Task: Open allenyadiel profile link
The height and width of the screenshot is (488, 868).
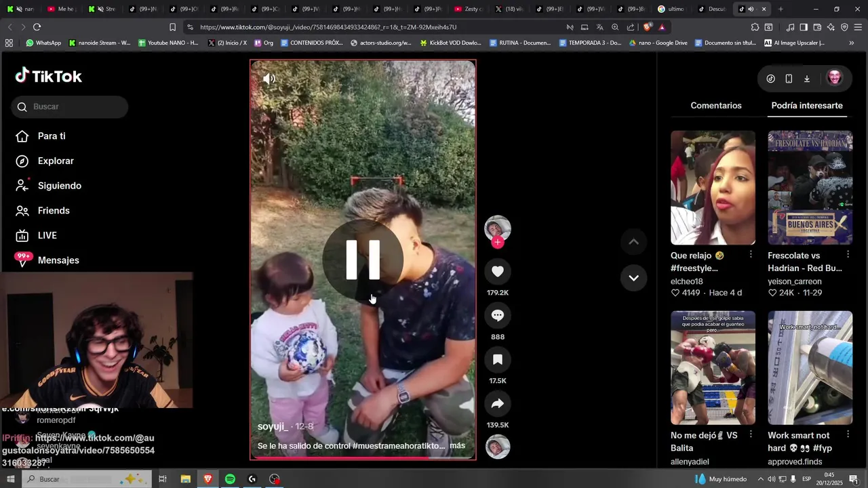Action: coord(690,462)
